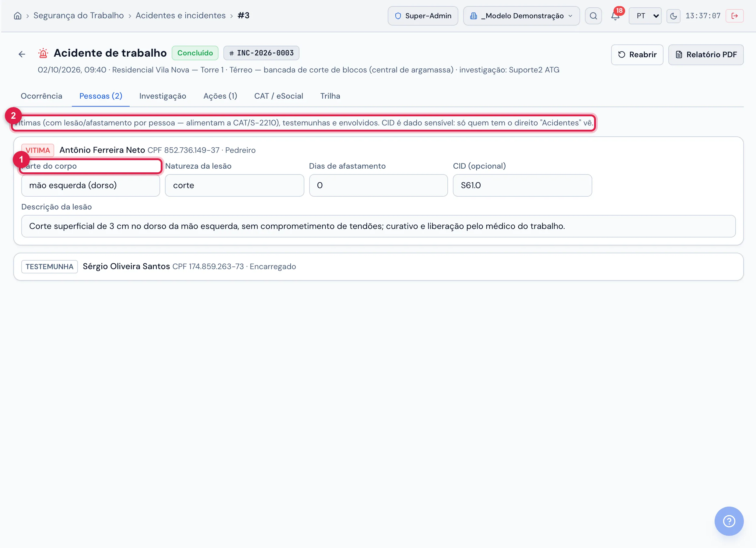Go back with the left arrow icon
Image resolution: width=756 pixels, height=548 pixels.
click(22, 54)
